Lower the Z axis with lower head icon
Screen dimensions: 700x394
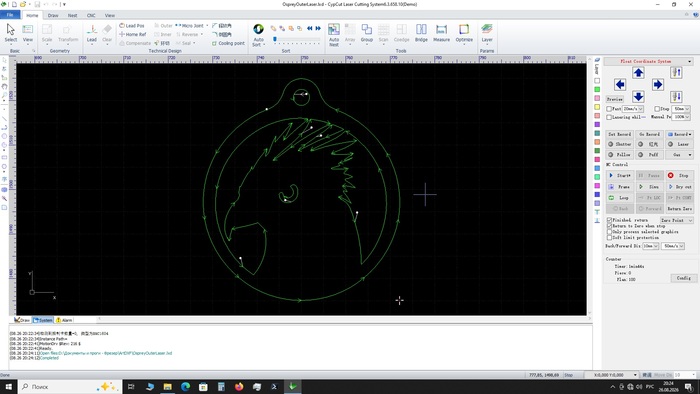click(x=676, y=96)
